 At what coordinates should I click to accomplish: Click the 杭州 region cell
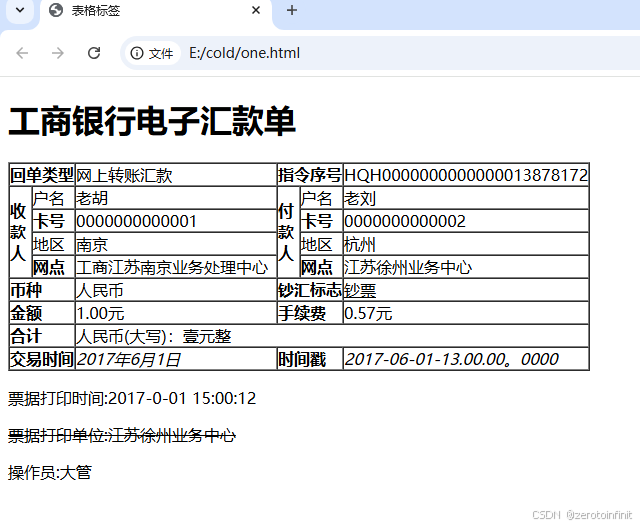point(466,244)
